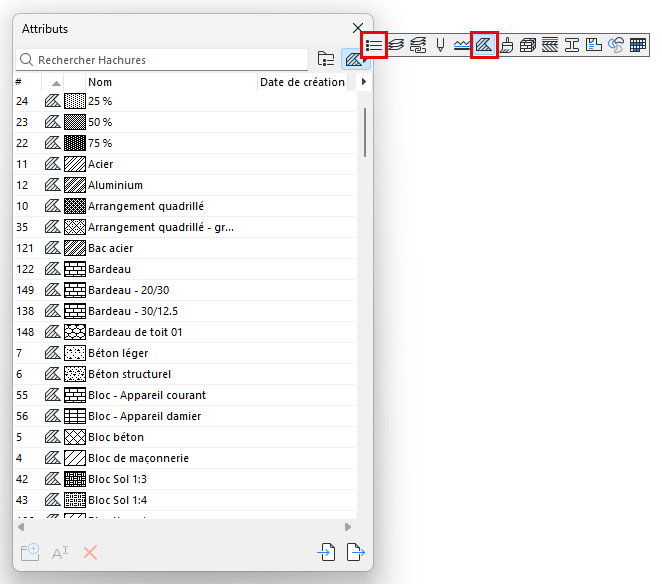This screenshot has width=662, height=584.
Task: Select the Béton structurel fill
Action: coord(130,374)
